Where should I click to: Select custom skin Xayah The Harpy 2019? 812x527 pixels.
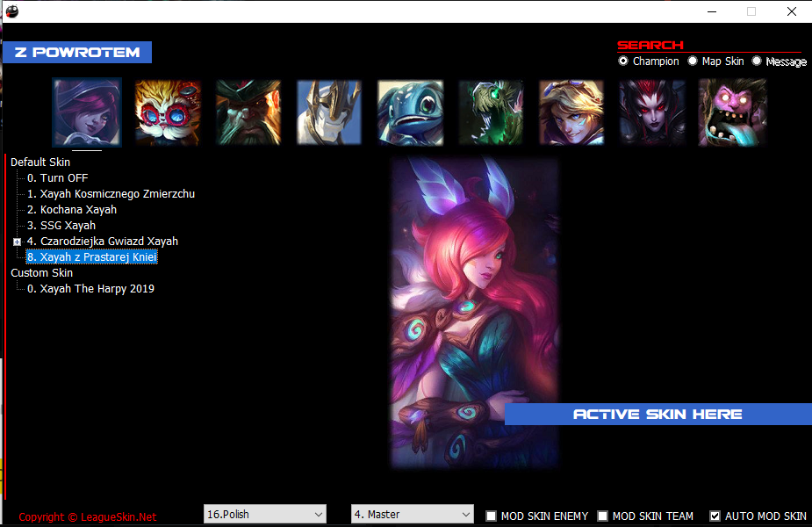90,289
